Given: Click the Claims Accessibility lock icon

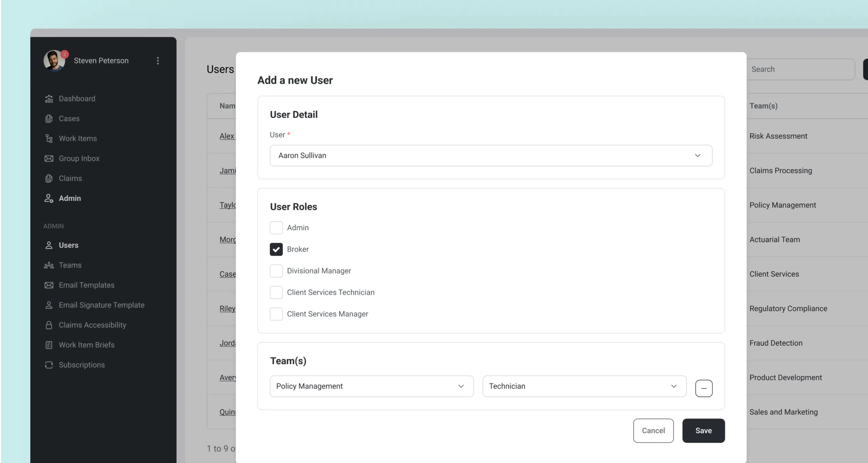Looking at the screenshot, I should (x=49, y=325).
